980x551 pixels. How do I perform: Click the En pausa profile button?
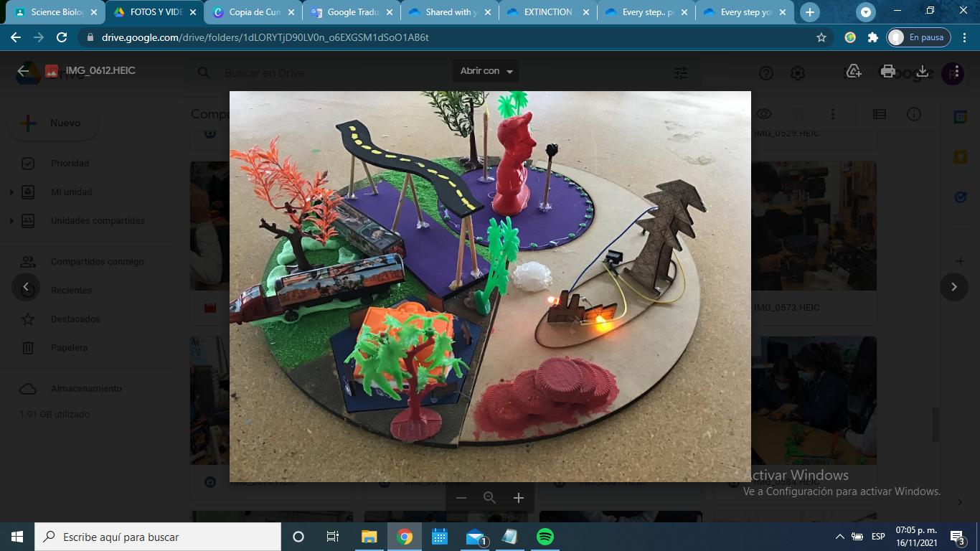click(x=918, y=37)
